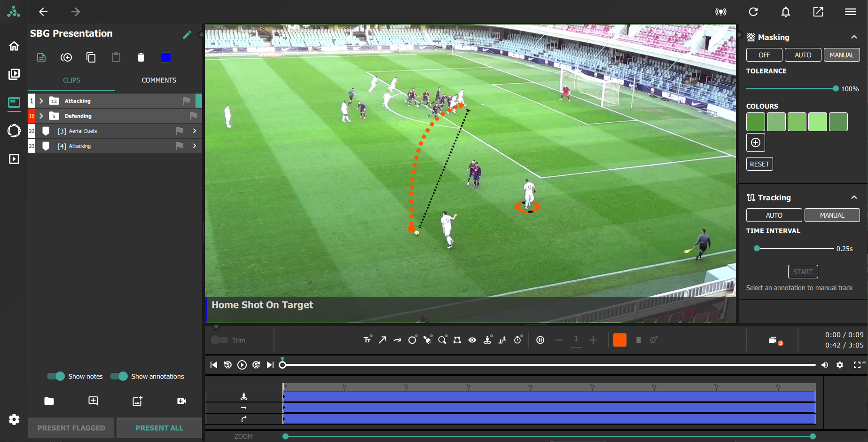Click the RESET masking button
Viewport: 868px width, 442px height.
point(759,164)
